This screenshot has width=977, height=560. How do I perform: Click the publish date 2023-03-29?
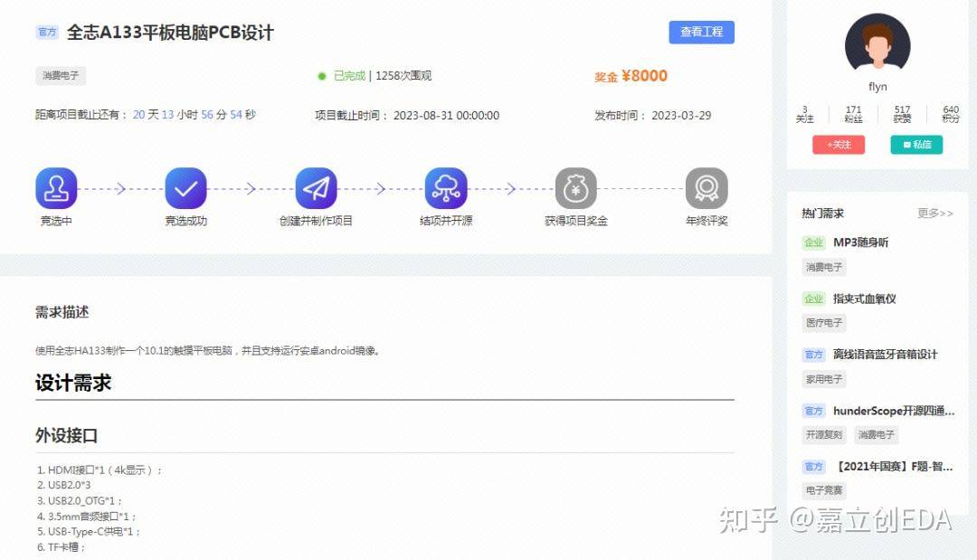[x=681, y=115]
